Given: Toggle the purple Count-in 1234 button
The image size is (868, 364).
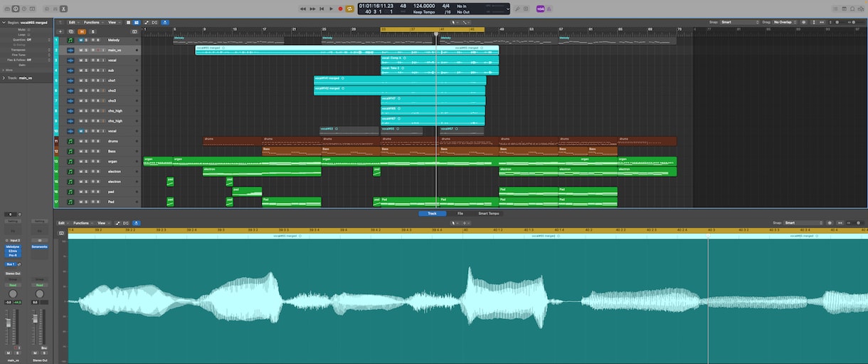Looking at the screenshot, I should pos(540,9).
